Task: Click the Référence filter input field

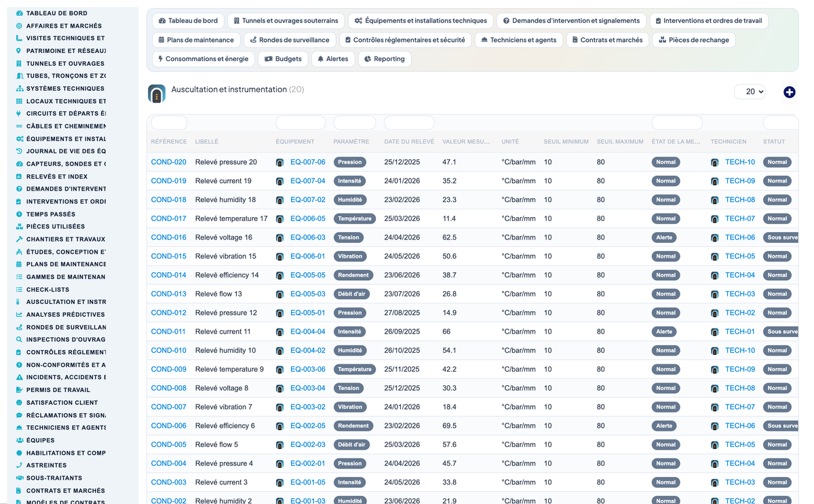Action: click(169, 123)
